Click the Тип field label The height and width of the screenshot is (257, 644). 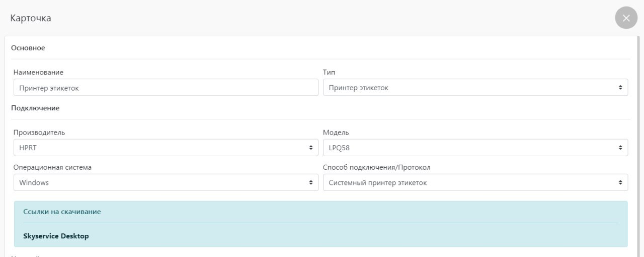[x=328, y=73]
